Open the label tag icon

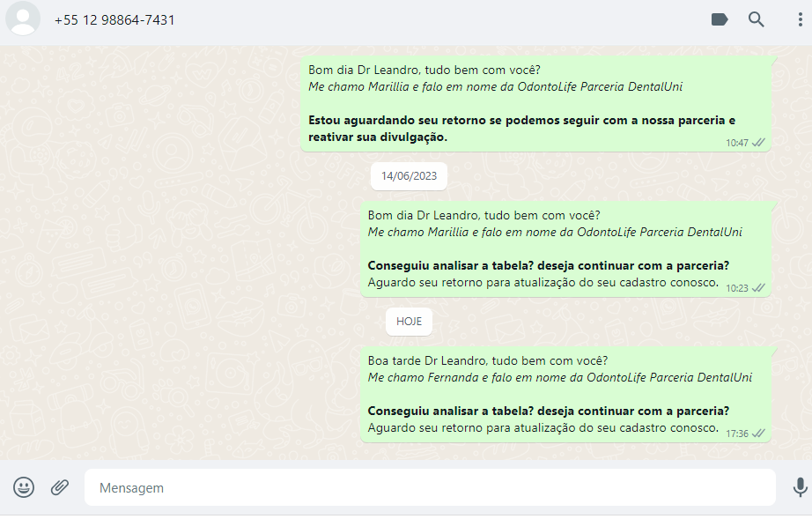tap(720, 19)
